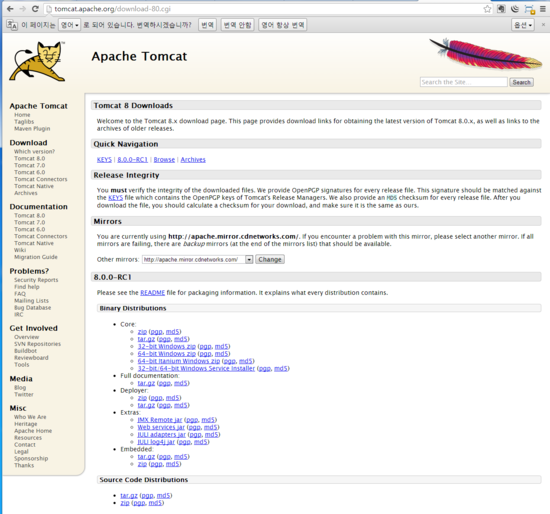Open the Who We Are sidebar link
This screenshot has width=550, height=514.
[x=30, y=417]
